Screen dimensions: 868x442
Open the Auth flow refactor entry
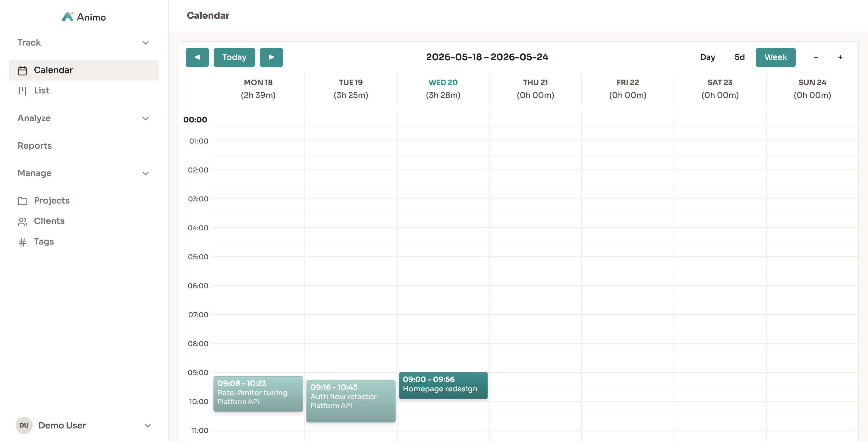(351, 401)
